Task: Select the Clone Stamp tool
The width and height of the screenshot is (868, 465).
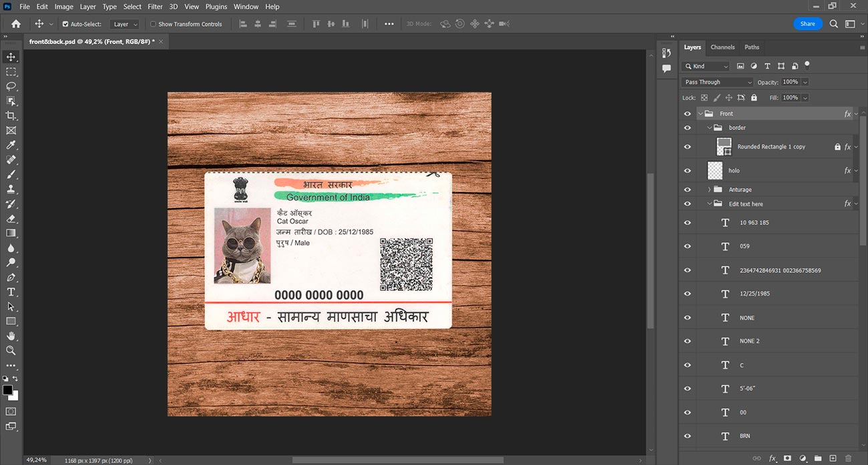Action: coord(11,189)
